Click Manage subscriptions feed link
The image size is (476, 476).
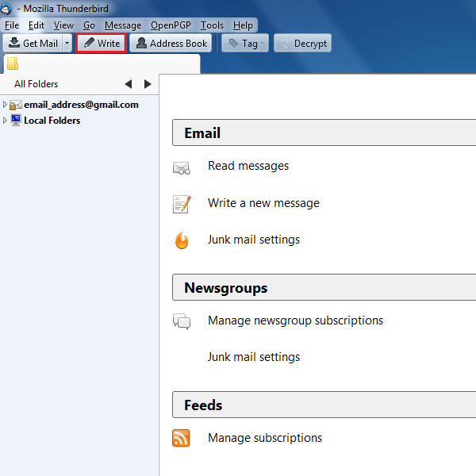265,438
